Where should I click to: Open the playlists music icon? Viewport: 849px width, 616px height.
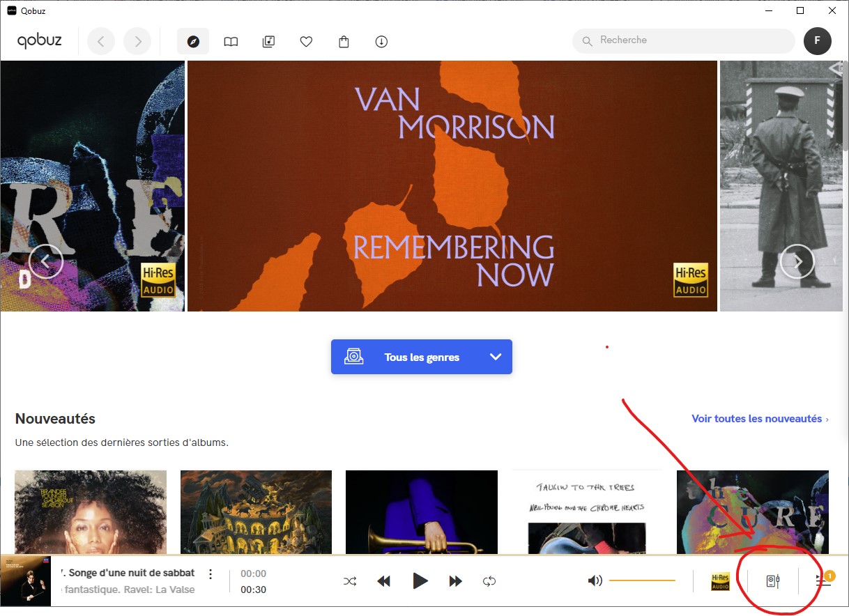tap(268, 42)
